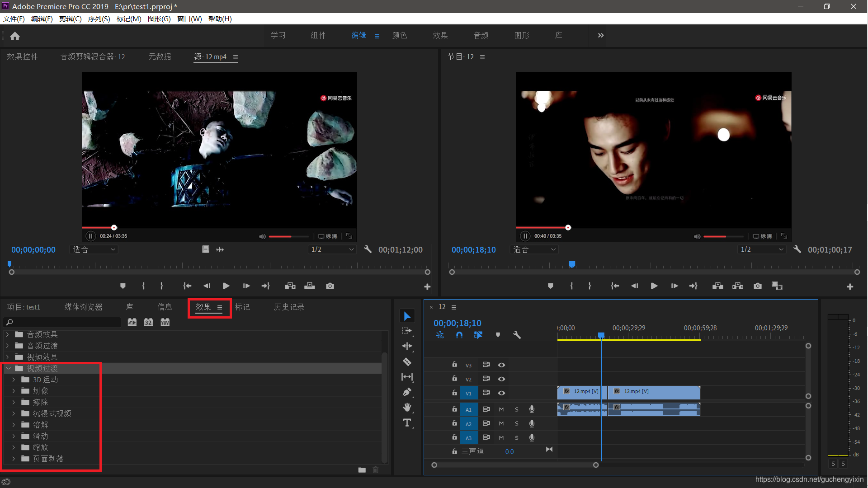This screenshot has height=488, width=868.
Task: Enable voice-over record on A3
Action: point(532,437)
